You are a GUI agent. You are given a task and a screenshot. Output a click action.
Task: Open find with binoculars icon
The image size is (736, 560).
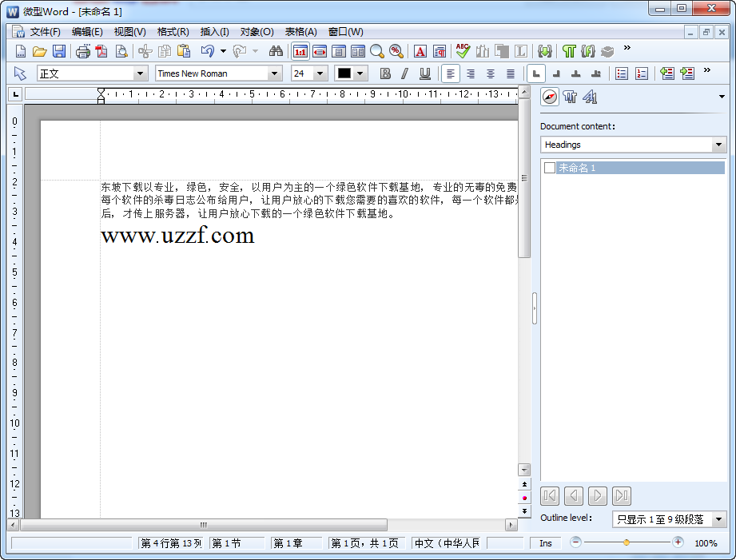click(276, 51)
